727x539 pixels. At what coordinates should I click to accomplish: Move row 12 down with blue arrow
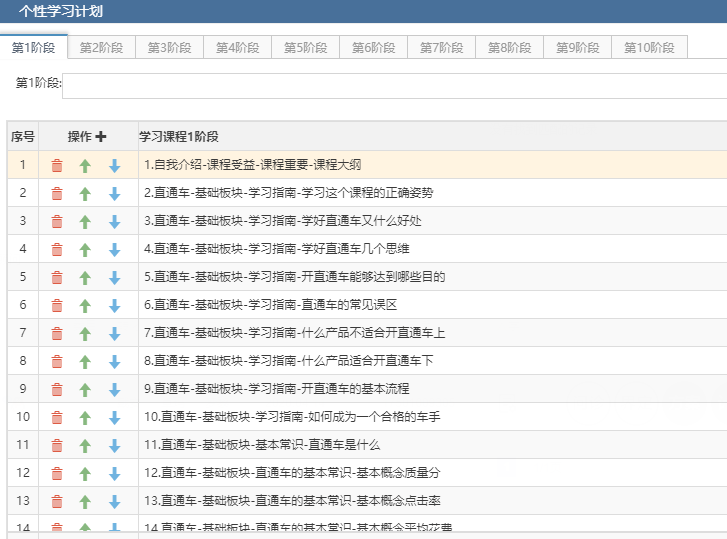pos(114,474)
